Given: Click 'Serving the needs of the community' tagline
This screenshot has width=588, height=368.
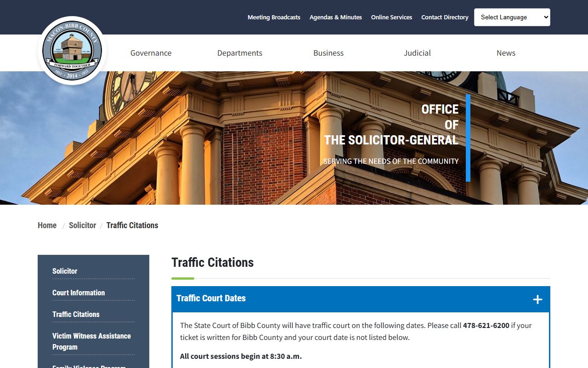Looking at the screenshot, I should (x=391, y=161).
